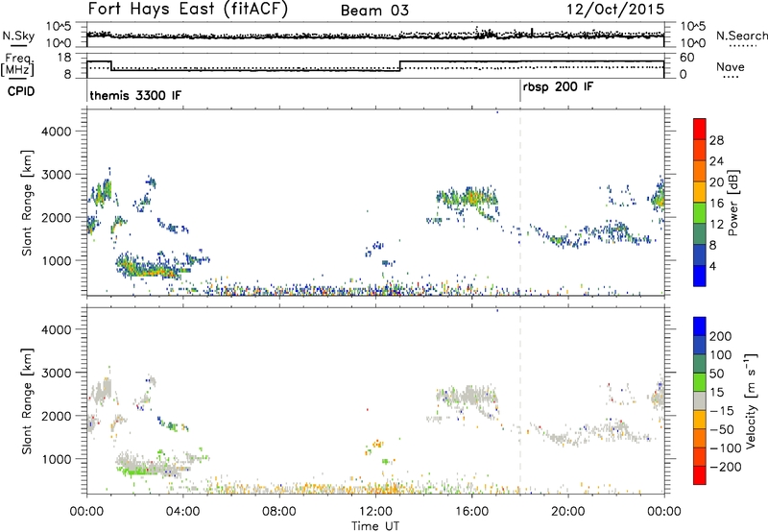The image size is (768, 532).
Task: Click the dotted line sample under 'N.Search'
Action: tap(743, 46)
